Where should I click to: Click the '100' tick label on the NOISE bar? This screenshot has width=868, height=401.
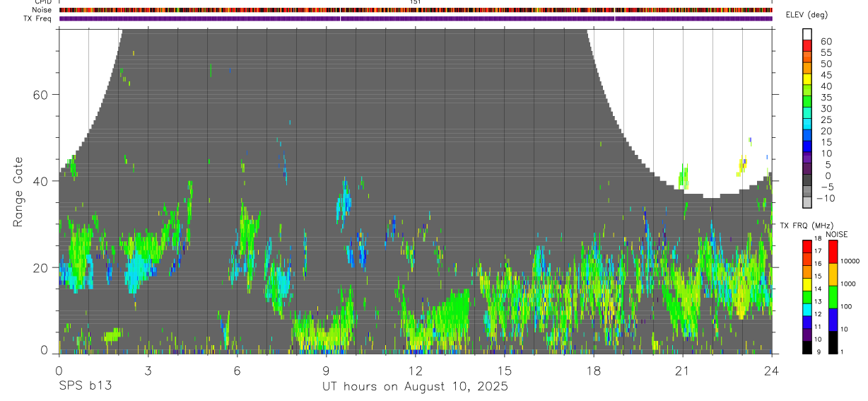(x=846, y=306)
